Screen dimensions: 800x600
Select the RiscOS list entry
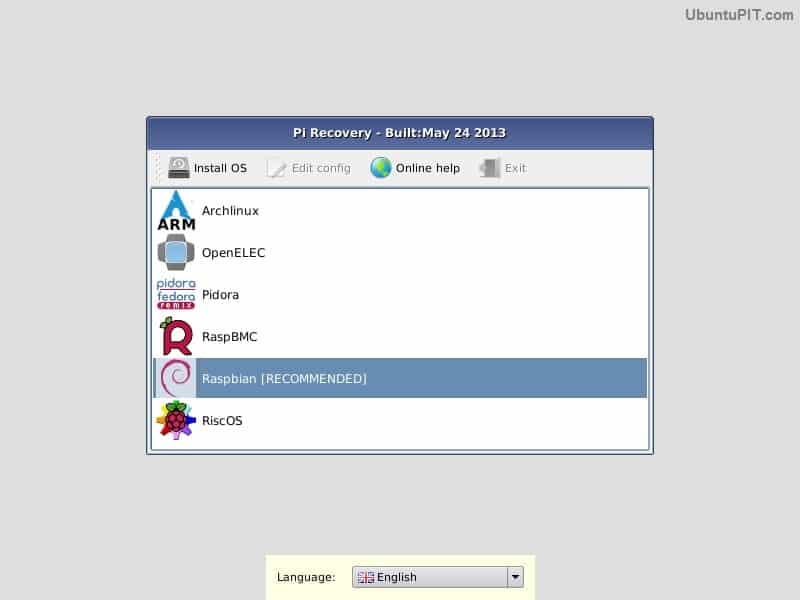(x=400, y=420)
